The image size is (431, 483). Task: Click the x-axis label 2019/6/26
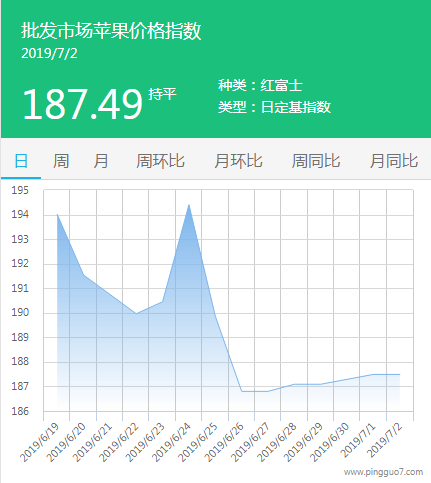click(224, 442)
